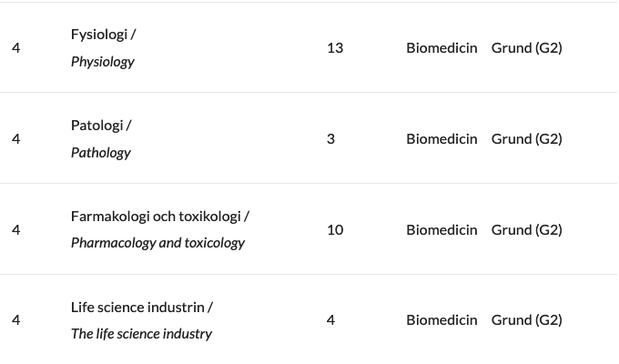Click the Pathology English translation text
619x364 pixels.
[x=101, y=153]
